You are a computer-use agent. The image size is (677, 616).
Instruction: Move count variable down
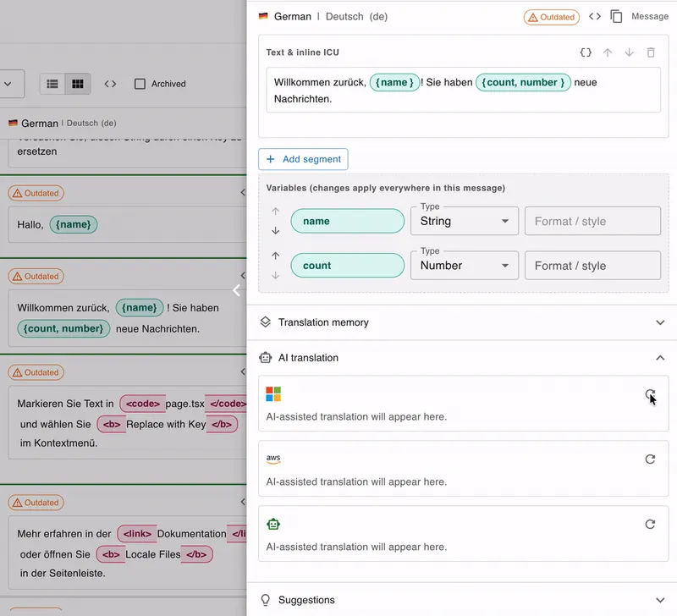pos(276,275)
